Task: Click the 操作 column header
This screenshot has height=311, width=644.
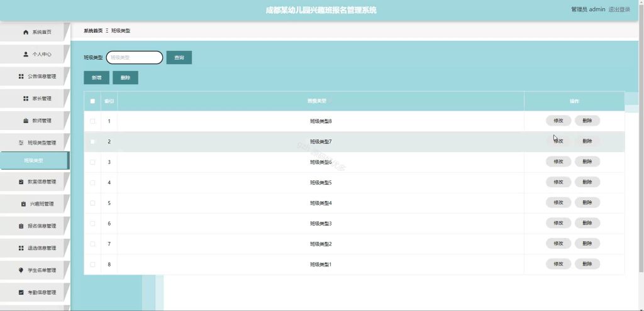Action: tap(574, 101)
